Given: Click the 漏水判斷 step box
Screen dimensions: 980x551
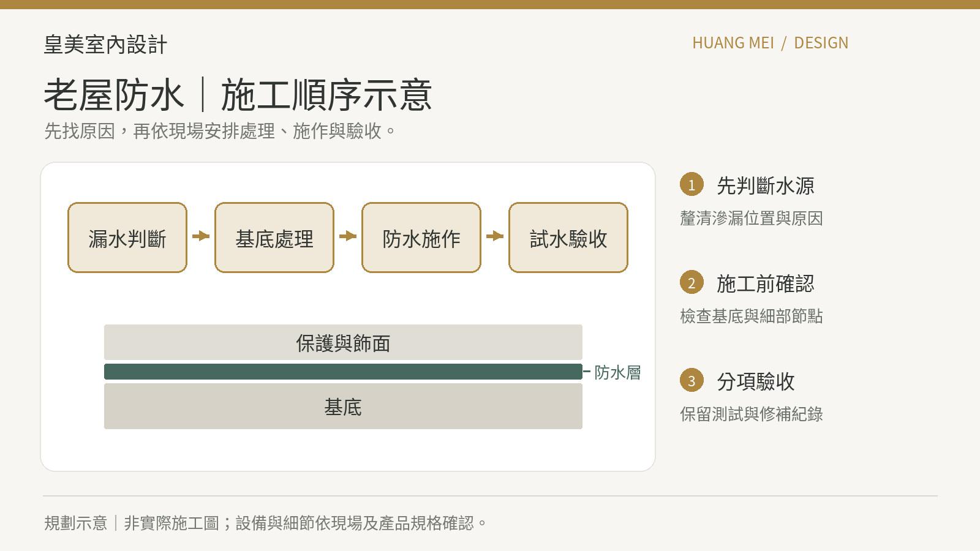Looking at the screenshot, I should (127, 238).
